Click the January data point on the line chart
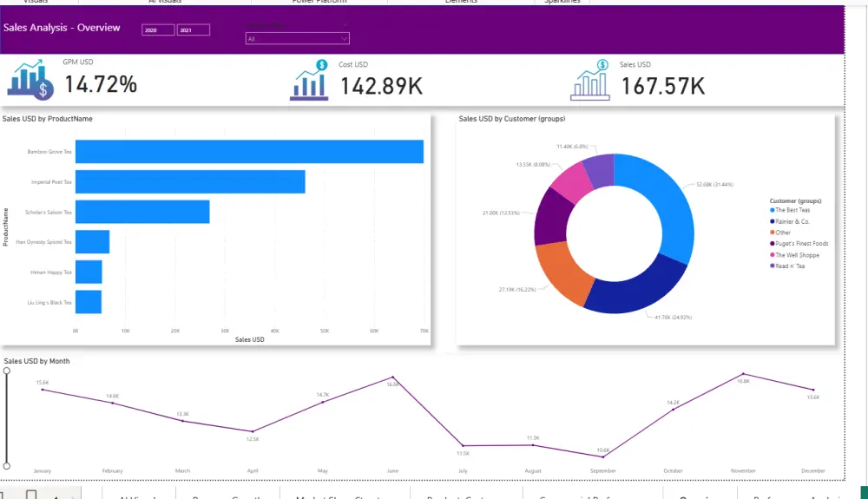868x499 pixels. coord(43,390)
